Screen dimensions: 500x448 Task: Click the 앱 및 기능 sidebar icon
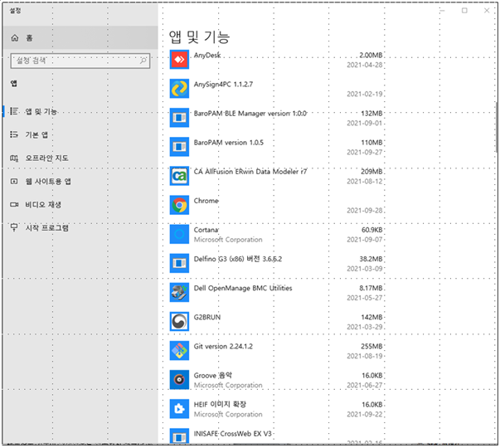point(14,111)
